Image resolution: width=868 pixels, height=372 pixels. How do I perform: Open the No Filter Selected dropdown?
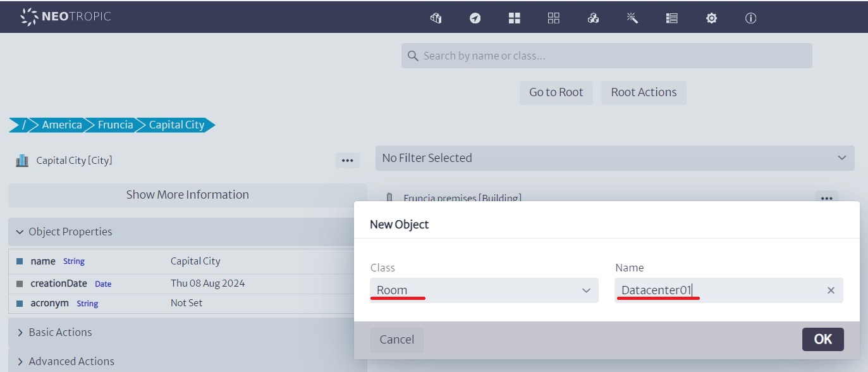(614, 158)
